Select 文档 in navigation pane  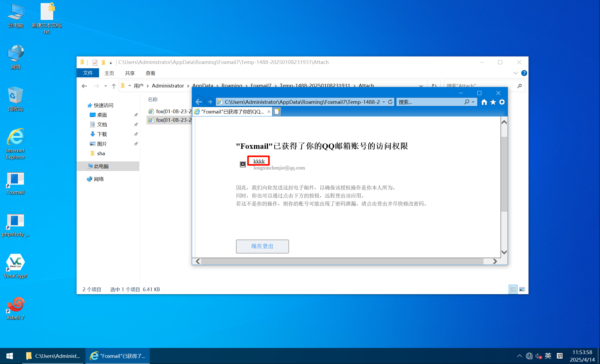click(102, 124)
